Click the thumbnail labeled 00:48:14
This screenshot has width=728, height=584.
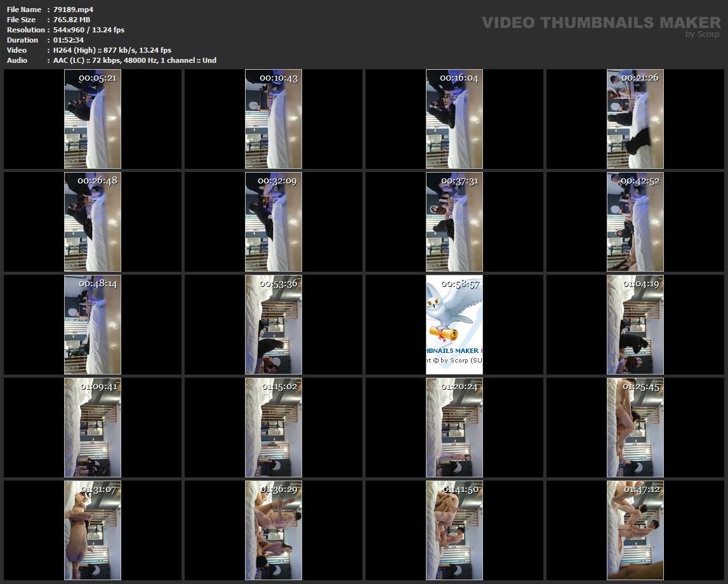[93, 325]
